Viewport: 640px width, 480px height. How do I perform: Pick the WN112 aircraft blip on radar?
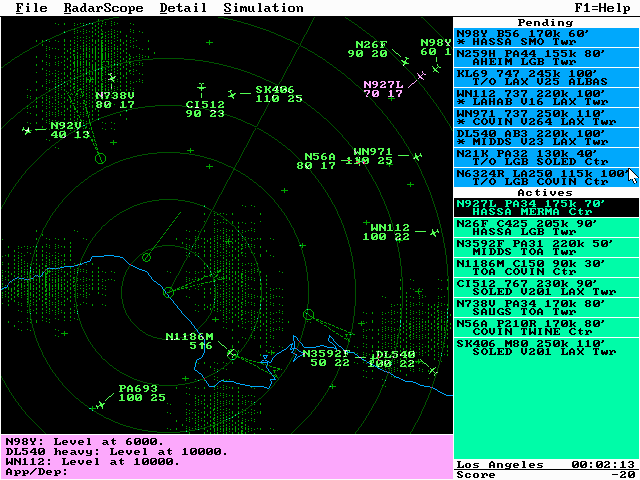point(433,232)
